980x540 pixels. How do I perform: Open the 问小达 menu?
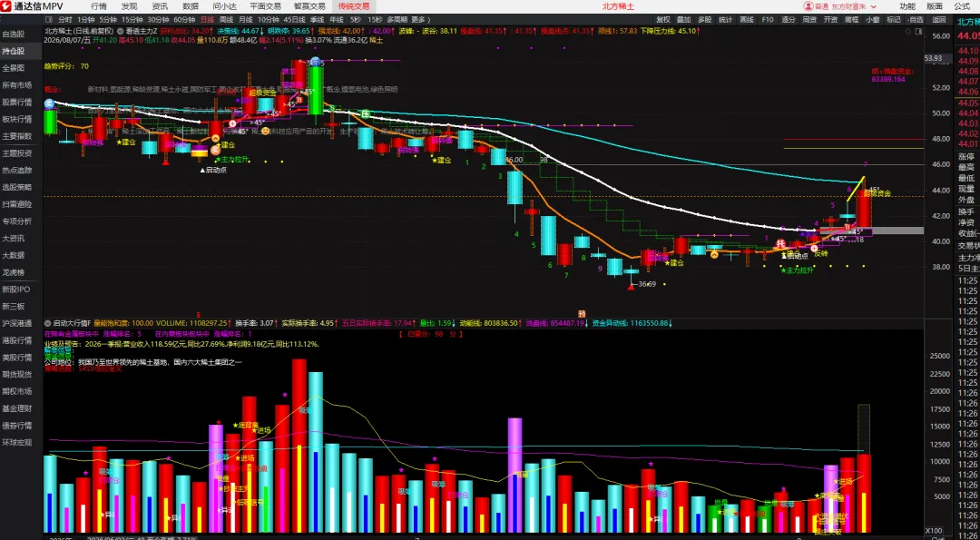(x=224, y=6)
